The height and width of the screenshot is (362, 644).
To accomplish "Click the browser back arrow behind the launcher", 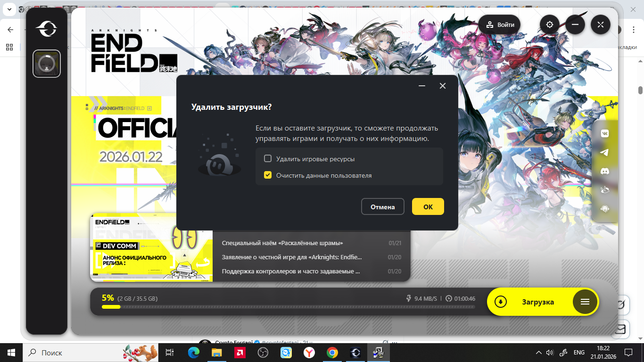I will [x=11, y=29].
